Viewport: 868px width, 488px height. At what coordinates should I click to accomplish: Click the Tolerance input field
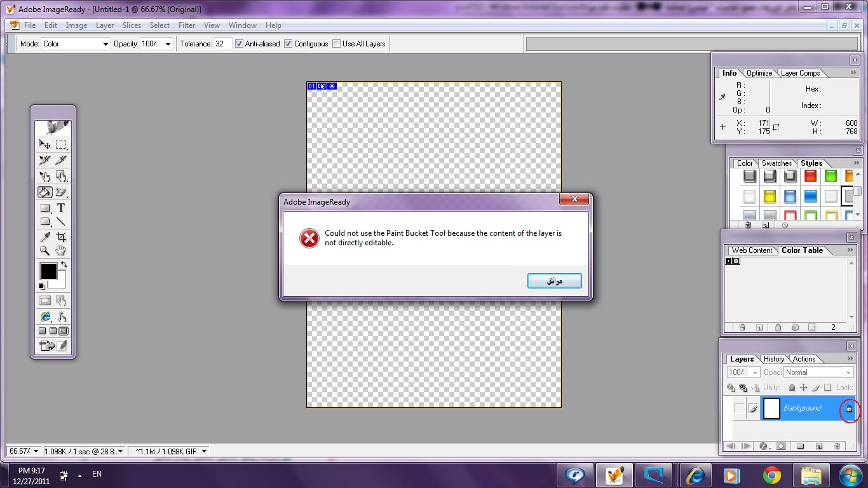tap(222, 44)
